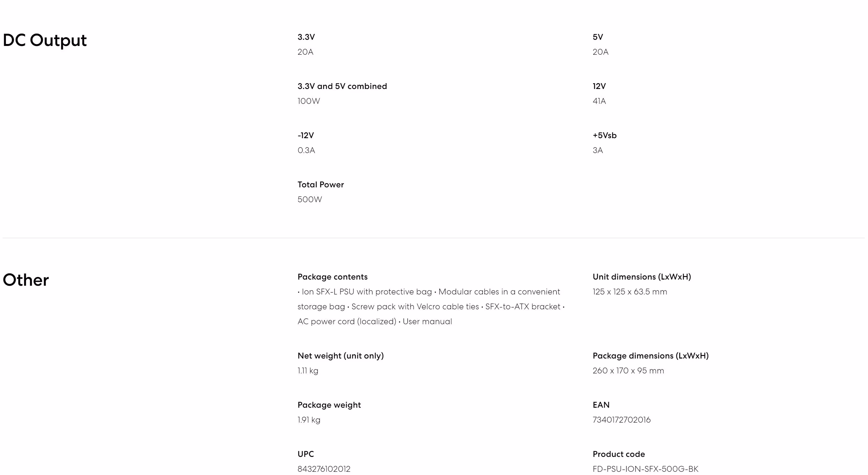Click the Package contents label

333,277
